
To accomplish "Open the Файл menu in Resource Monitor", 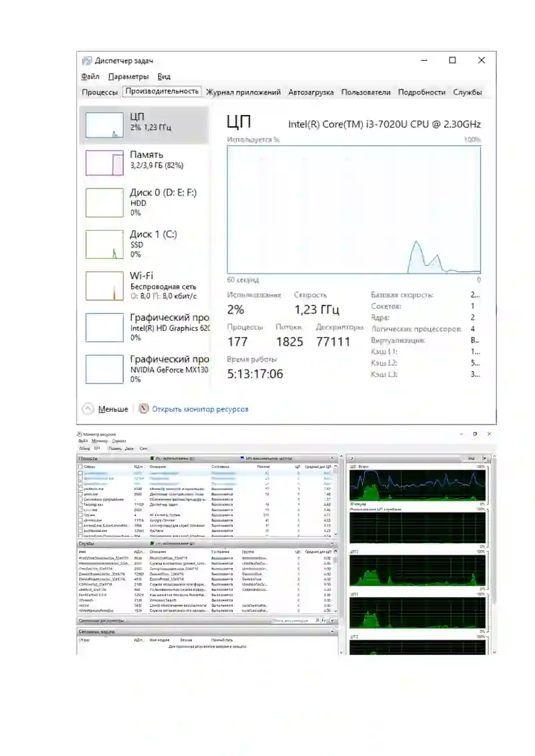I will pyautogui.click(x=84, y=440).
